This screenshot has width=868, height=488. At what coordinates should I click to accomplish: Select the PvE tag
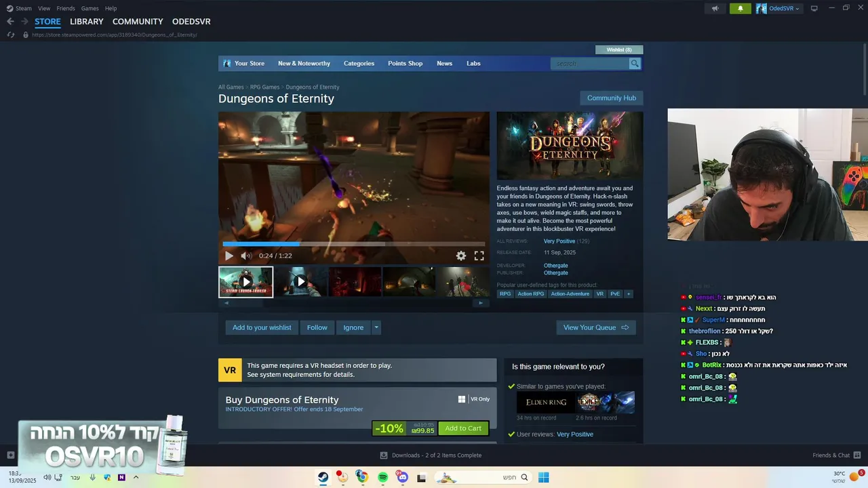(x=615, y=294)
